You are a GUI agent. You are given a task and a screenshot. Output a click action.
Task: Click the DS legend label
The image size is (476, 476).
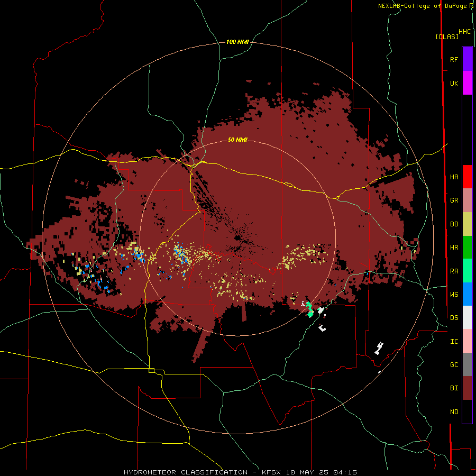click(x=454, y=317)
